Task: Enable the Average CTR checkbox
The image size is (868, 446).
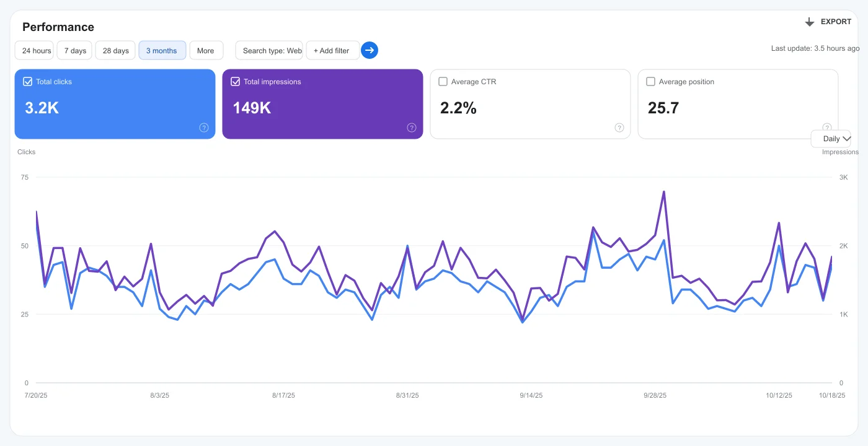Action: 443,81
